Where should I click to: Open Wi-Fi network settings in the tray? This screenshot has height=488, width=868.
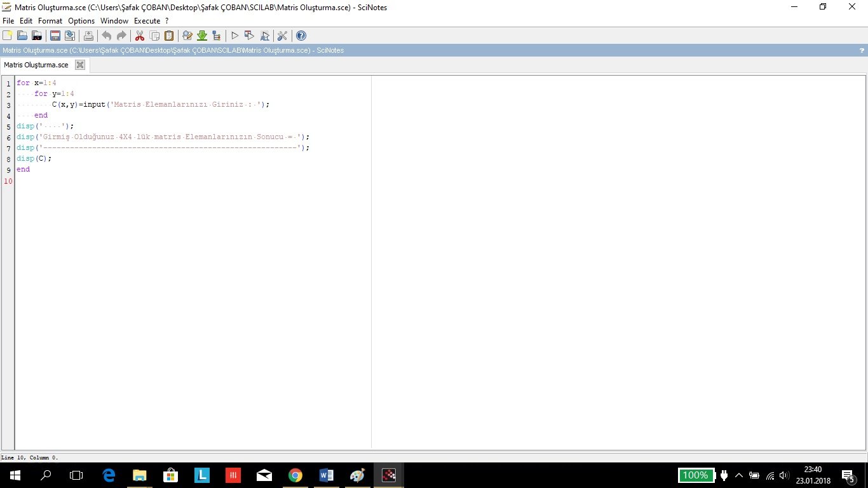coord(770,475)
